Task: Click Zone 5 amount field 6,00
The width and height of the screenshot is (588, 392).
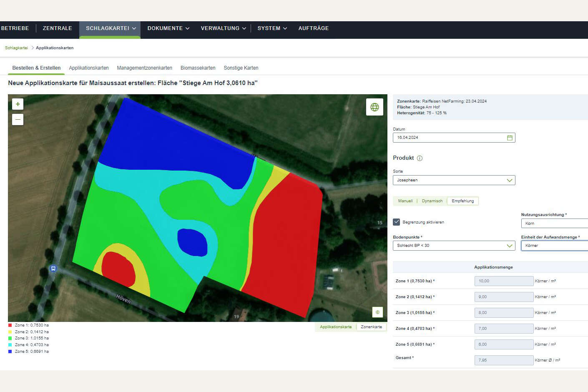Action: point(504,344)
